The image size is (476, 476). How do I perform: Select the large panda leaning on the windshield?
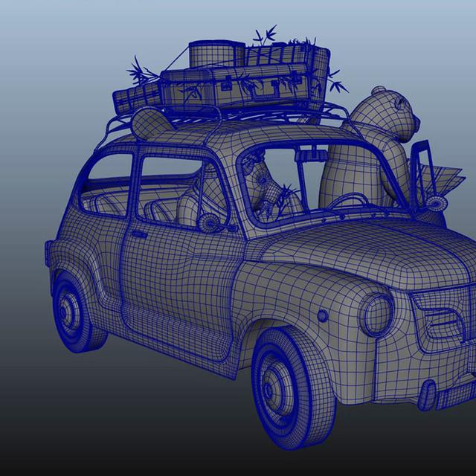tap(372, 149)
